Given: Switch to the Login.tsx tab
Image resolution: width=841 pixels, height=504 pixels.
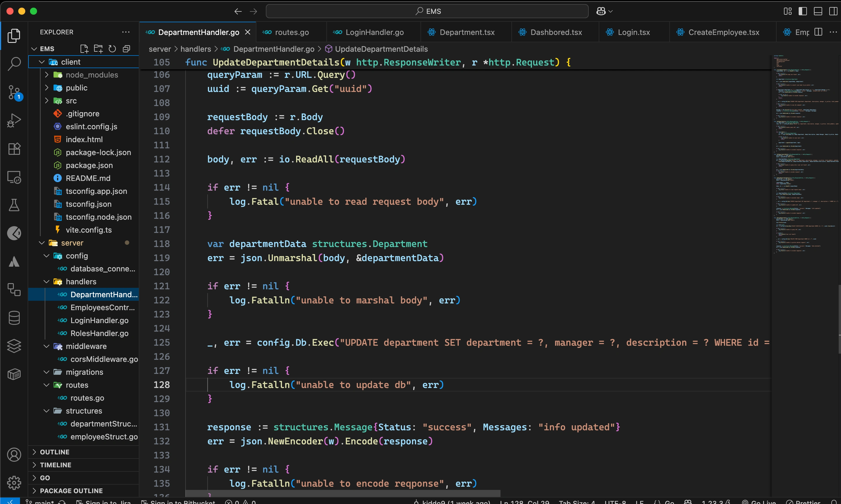Looking at the screenshot, I should [634, 32].
